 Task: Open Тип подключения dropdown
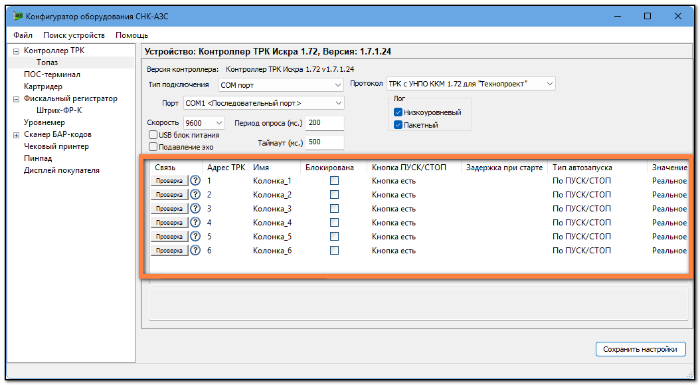[281, 85]
